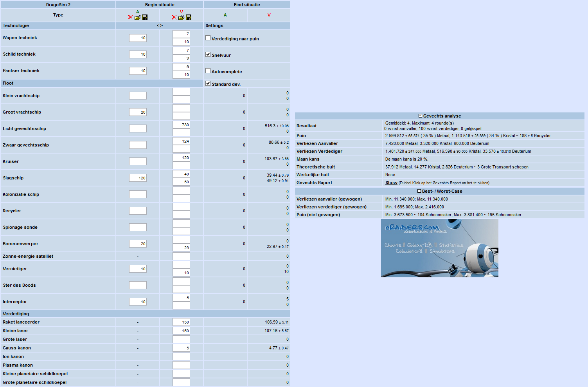Select attacker Groot vrachtschip field
This screenshot has height=387, width=588.
pyautogui.click(x=138, y=112)
